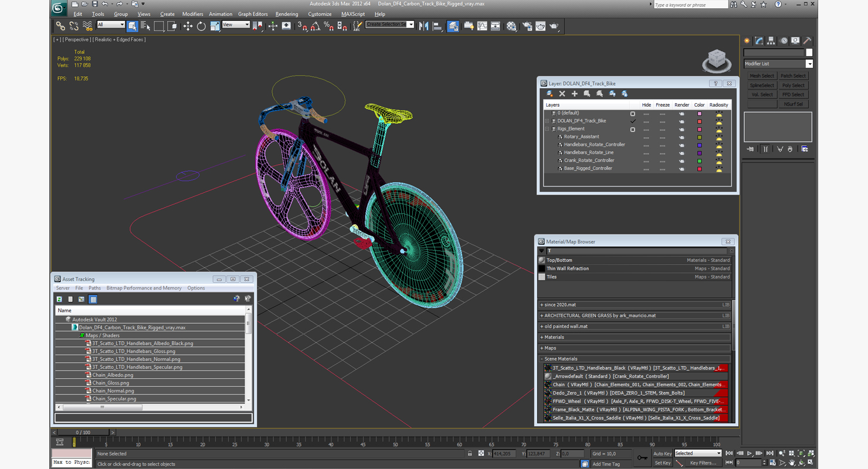Screen dimensions: 868x469
Task: Open the Curve Editor icon
Action: (482, 26)
